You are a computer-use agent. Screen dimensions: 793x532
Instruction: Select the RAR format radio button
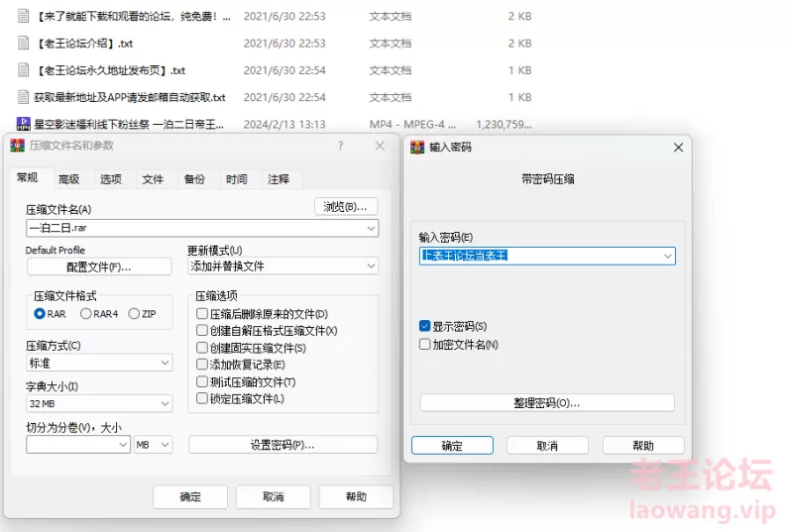pyautogui.click(x=40, y=314)
